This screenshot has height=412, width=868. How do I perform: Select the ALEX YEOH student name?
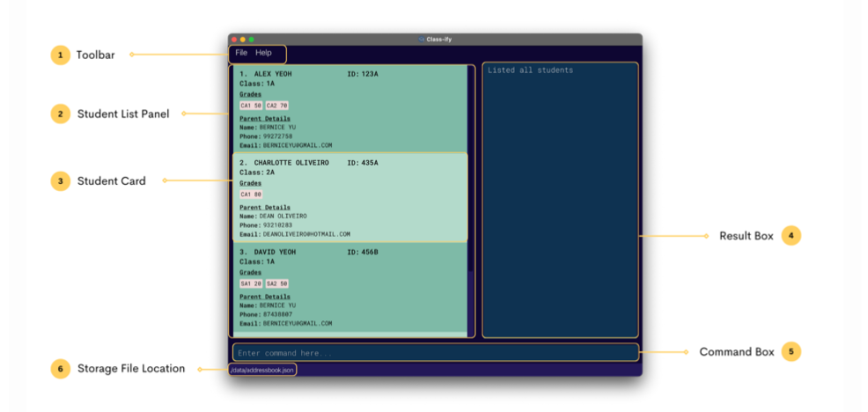[x=272, y=74]
